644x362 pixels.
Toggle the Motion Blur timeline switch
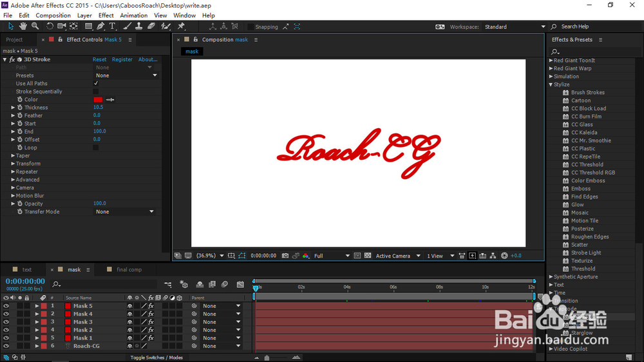[x=225, y=284]
